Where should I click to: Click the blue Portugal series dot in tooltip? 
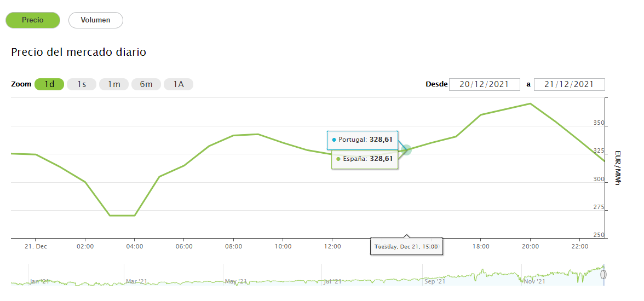334,140
